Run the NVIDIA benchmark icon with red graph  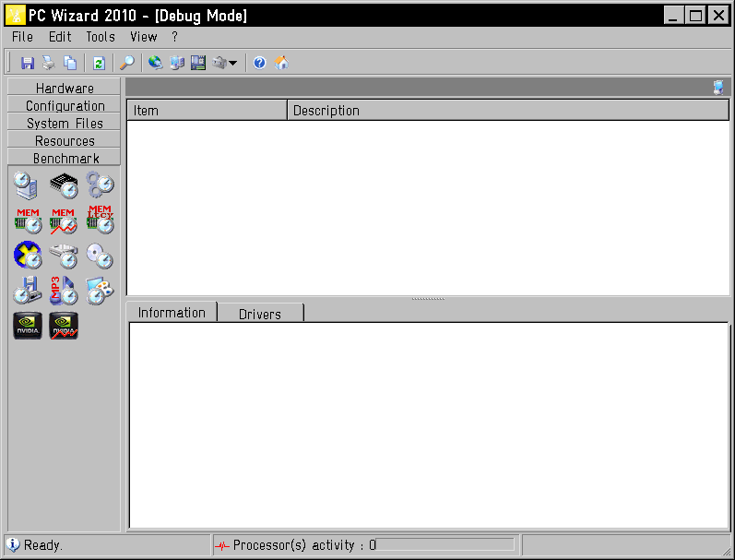point(64,326)
